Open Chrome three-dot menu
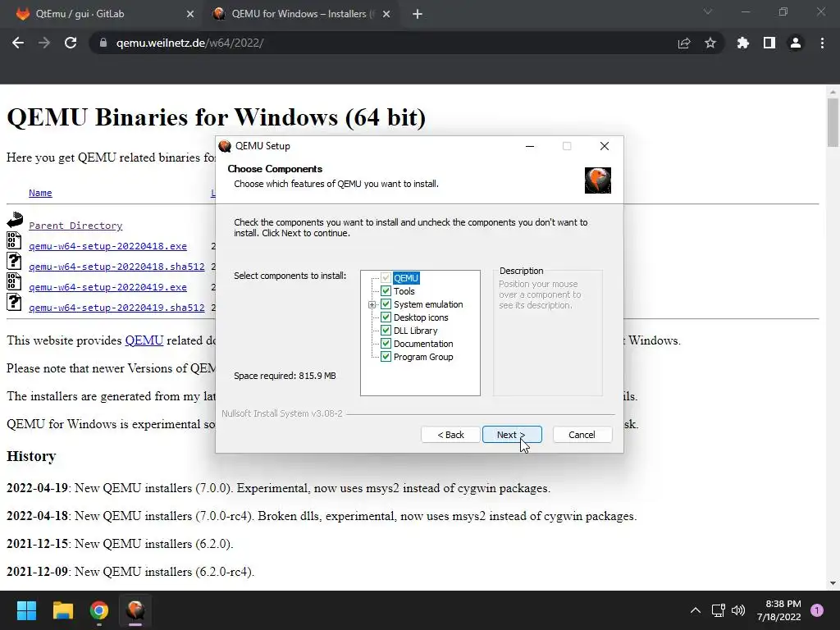 click(822, 43)
